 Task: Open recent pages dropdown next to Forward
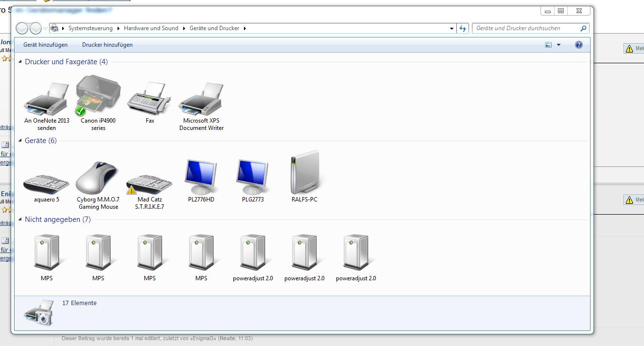[x=46, y=29]
